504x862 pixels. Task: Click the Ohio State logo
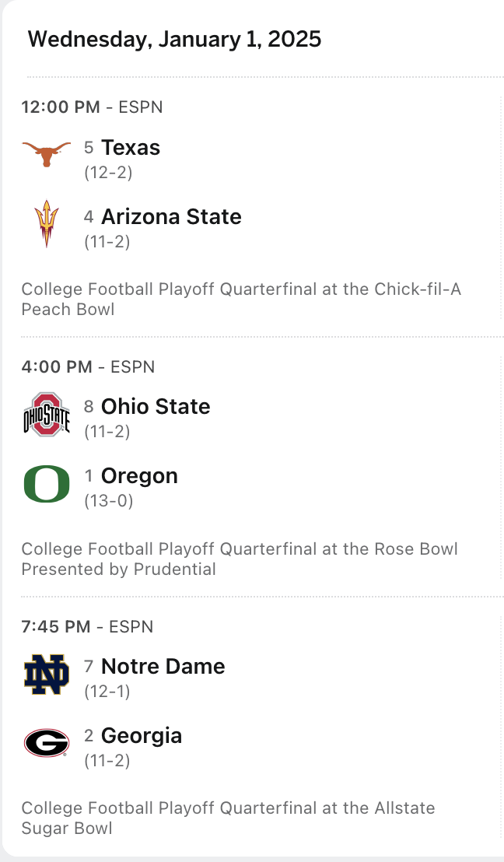pyautogui.click(x=46, y=414)
